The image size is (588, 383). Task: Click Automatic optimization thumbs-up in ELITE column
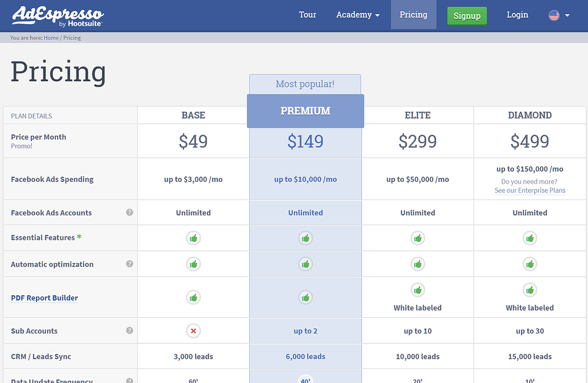coord(417,264)
